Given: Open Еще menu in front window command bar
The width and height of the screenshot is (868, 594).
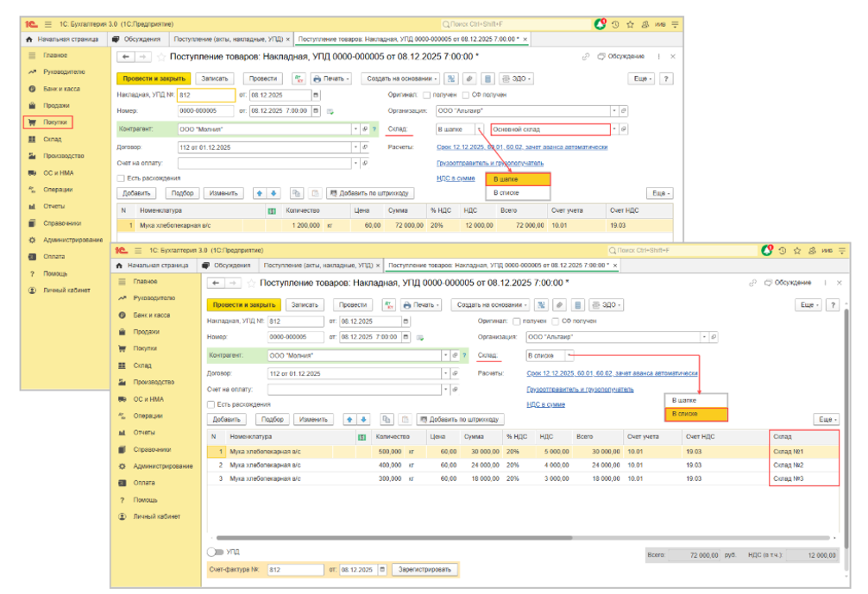Looking at the screenshot, I should 808,304.
